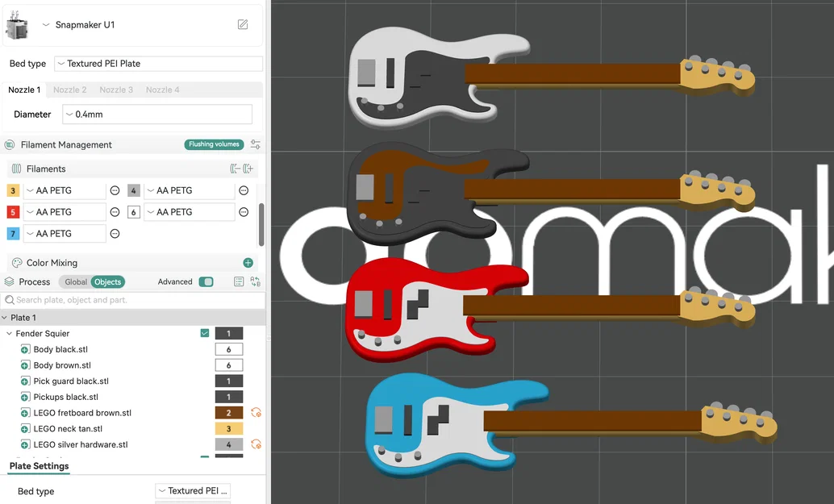Select the Nozzle 2 tab
The width and height of the screenshot is (834, 504).
point(69,90)
